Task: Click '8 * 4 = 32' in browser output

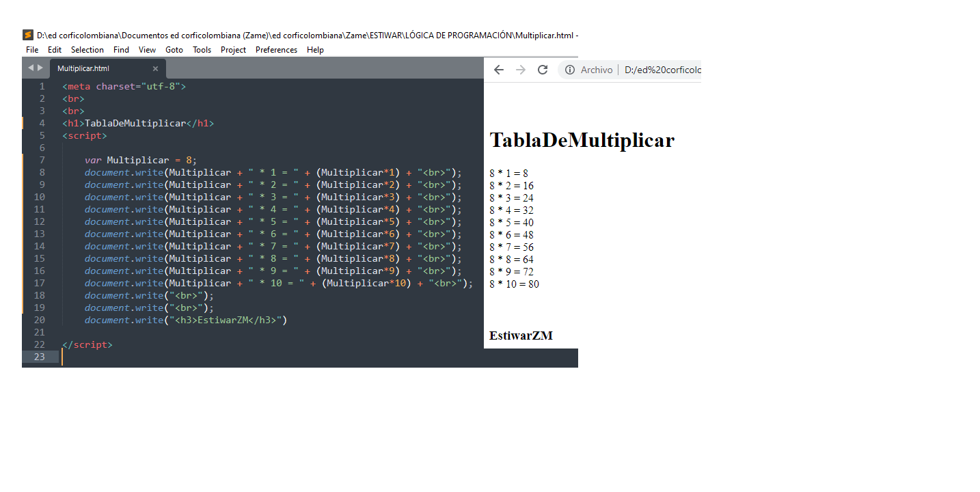Action: [511, 210]
